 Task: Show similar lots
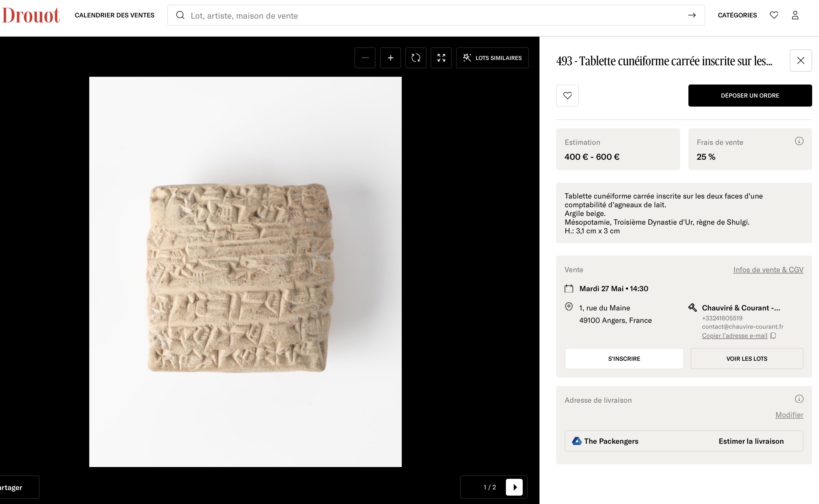click(x=492, y=58)
